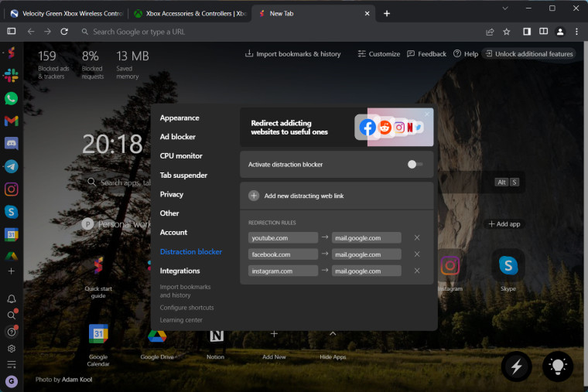Open Configure shortcuts link
This screenshot has height=392, width=588.
click(186, 308)
